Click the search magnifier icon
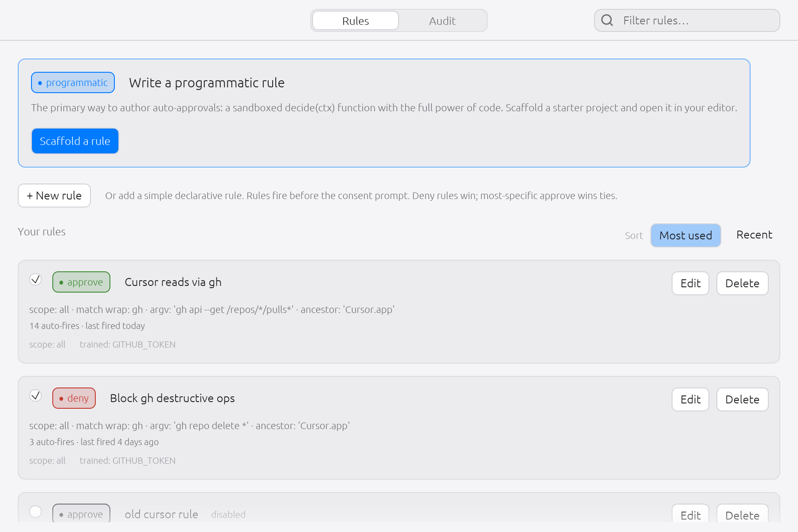The height and width of the screenshot is (532, 798). pos(607,20)
